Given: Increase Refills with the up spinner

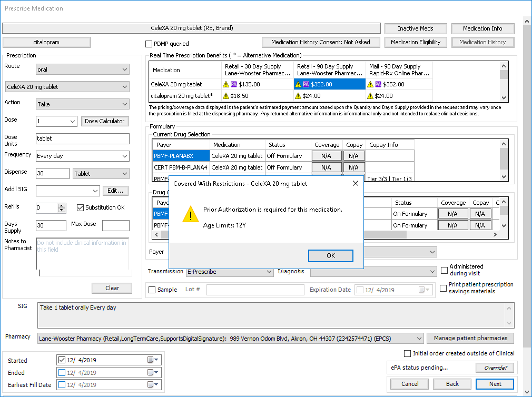Looking at the screenshot, I should coord(62,205).
